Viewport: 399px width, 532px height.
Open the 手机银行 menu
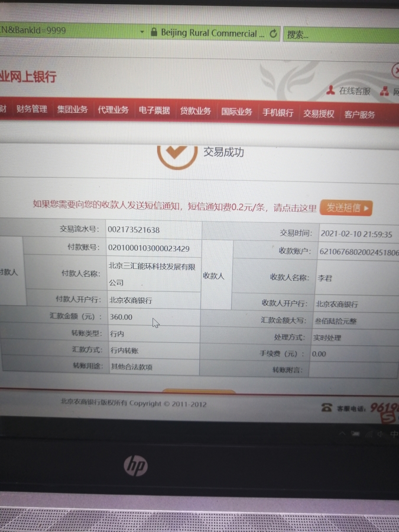point(278,113)
